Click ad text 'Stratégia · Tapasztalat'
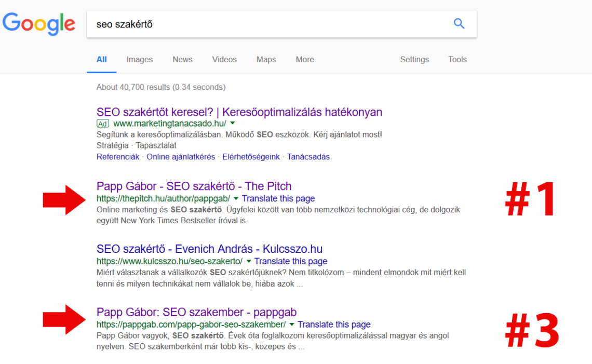592x364 pixels. coord(136,145)
